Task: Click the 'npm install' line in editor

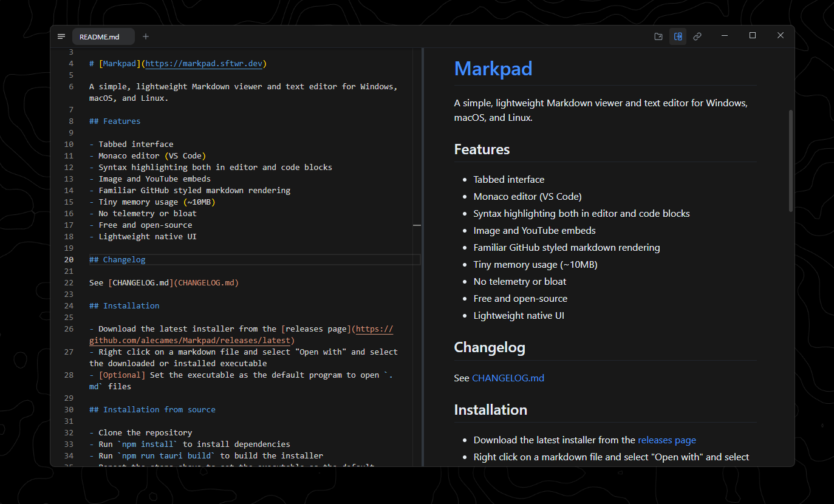Action: 190,444
